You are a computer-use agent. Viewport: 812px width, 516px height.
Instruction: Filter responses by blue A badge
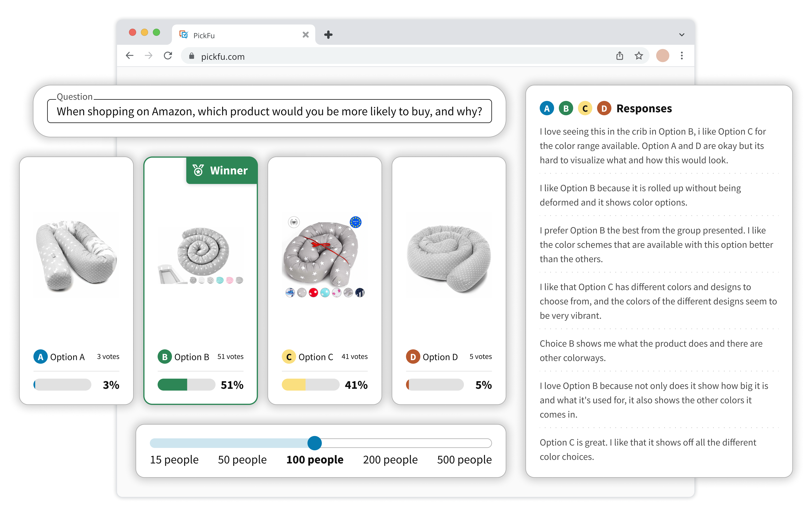pyautogui.click(x=547, y=109)
